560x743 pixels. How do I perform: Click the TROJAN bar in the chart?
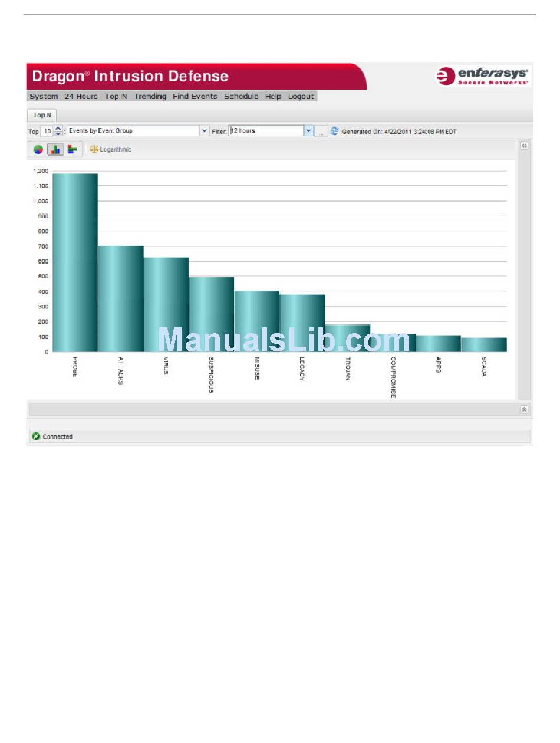tap(348, 338)
